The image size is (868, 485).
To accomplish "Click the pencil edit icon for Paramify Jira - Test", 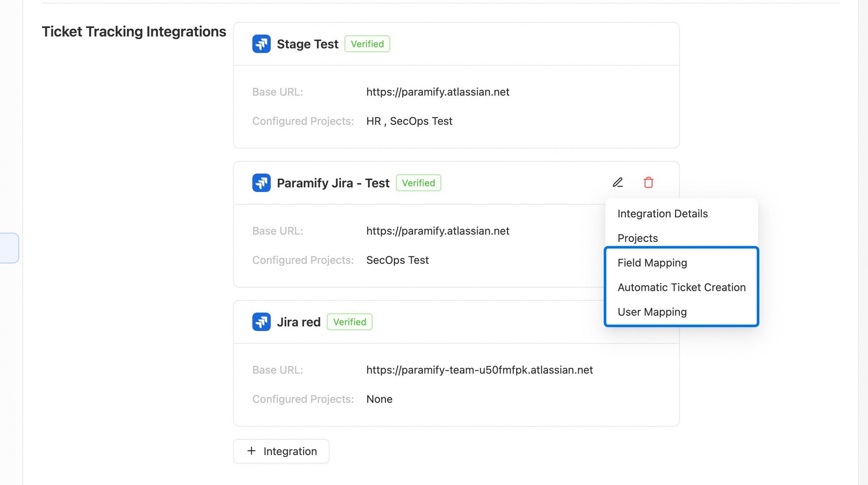I will pyautogui.click(x=618, y=182).
